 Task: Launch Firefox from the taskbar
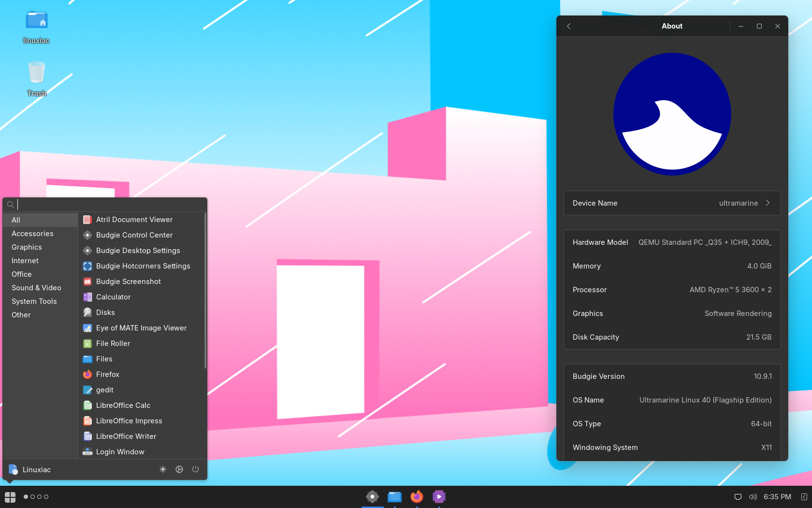click(x=417, y=496)
